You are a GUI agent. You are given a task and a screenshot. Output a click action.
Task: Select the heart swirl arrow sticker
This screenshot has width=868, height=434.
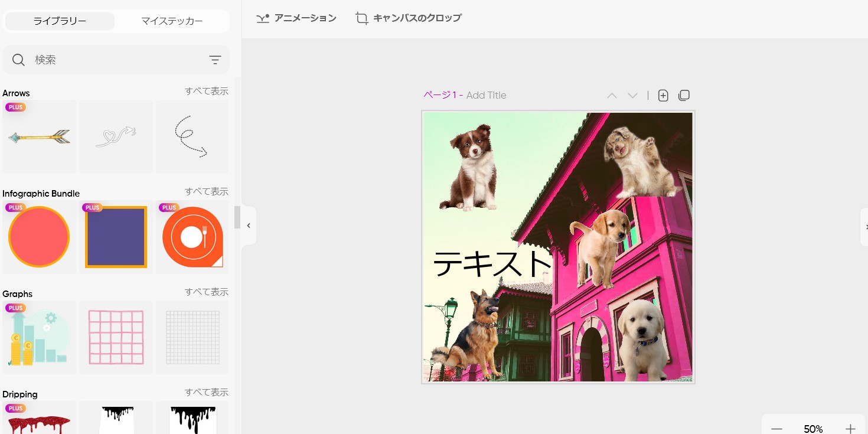click(116, 137)
